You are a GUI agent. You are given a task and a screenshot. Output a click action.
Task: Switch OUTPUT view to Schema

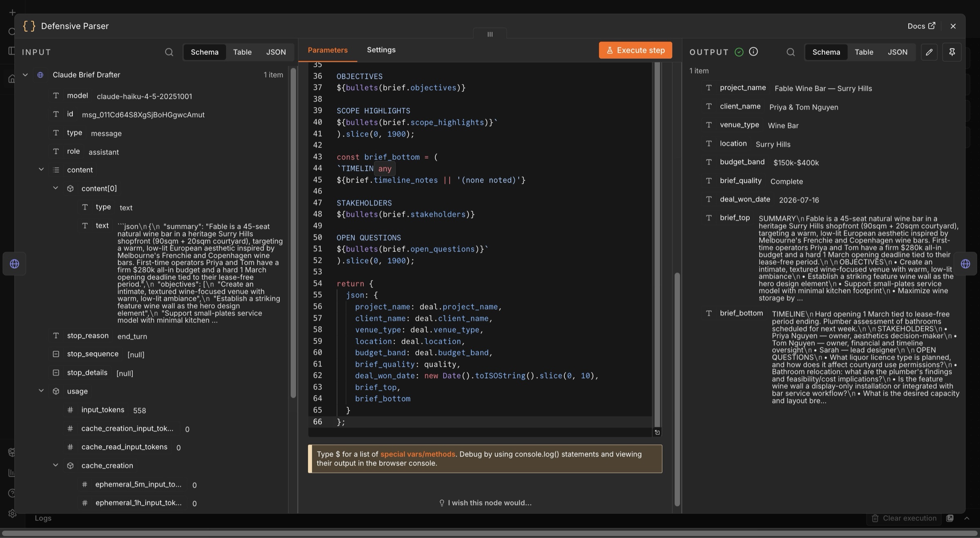[826, 52]
